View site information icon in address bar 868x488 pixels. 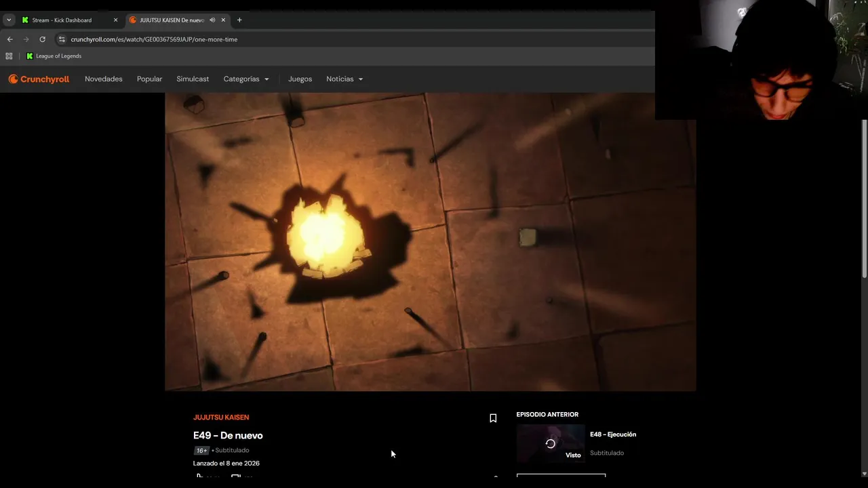pos(62,39)
